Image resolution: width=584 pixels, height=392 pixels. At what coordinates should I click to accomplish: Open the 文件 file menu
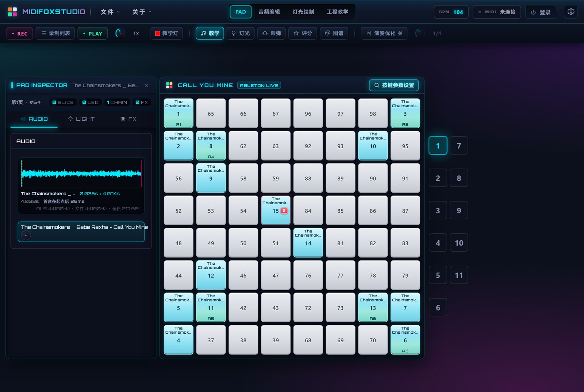click(110, 12)
